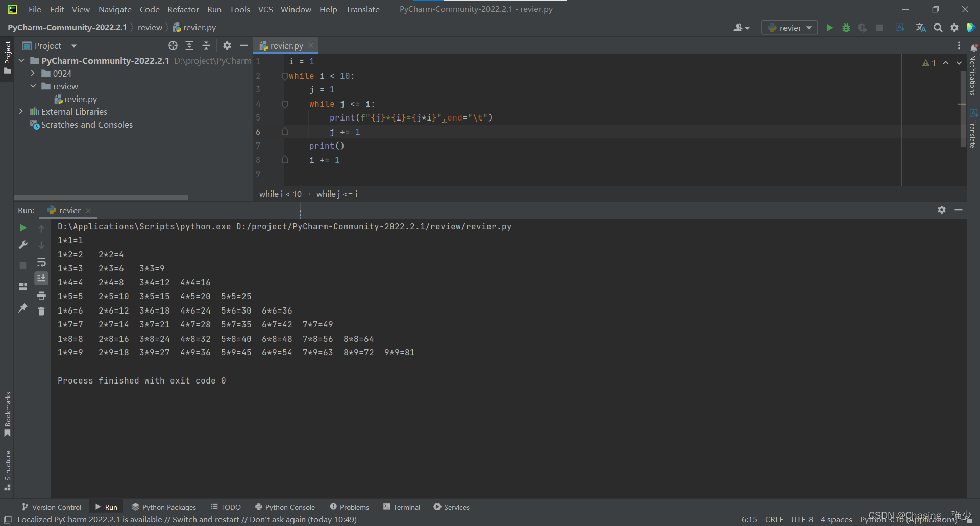Close the revier.py editor tab

[311, 45]
